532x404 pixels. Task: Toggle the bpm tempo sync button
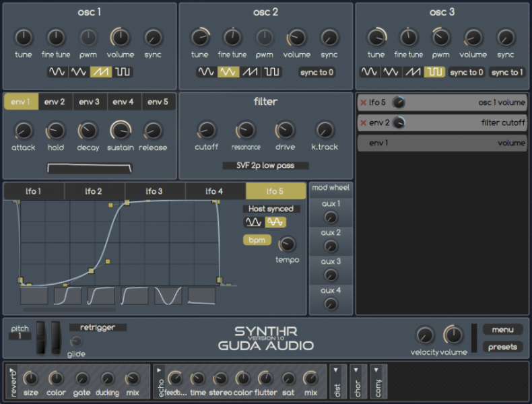257,240
